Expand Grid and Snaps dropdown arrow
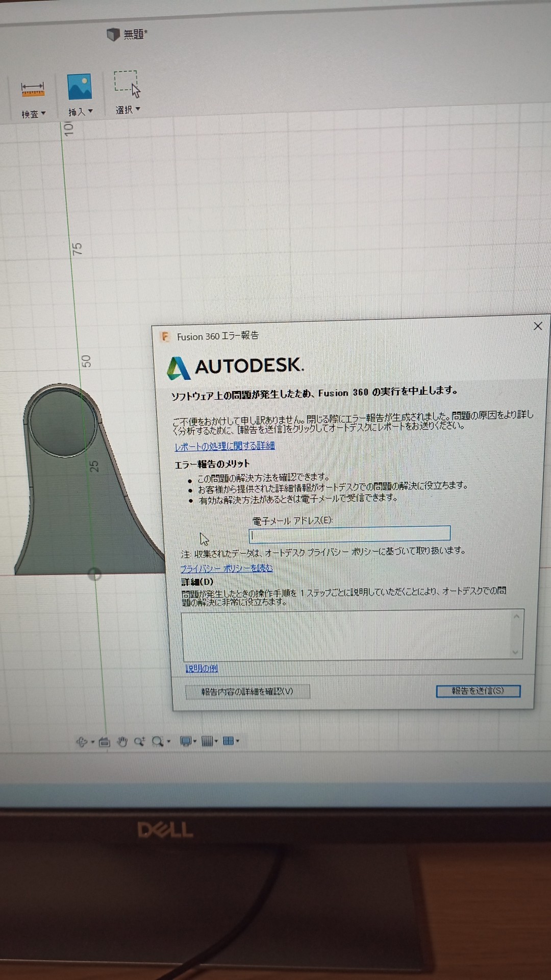The height and width of the screenshot is (980, 551). click(x=216, y=741)
